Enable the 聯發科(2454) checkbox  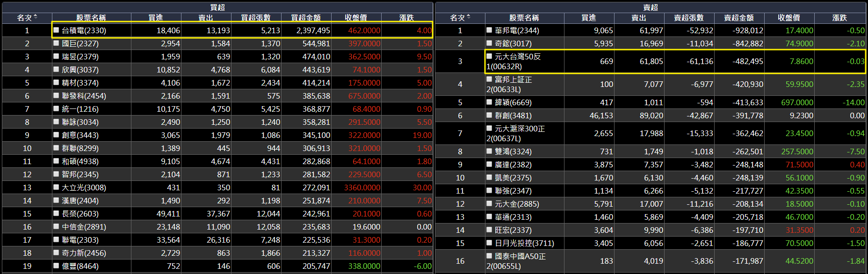coord(57,95)
